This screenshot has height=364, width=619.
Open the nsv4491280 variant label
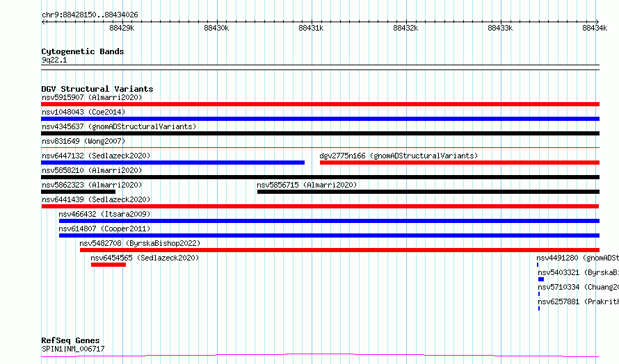pos(577,258)
